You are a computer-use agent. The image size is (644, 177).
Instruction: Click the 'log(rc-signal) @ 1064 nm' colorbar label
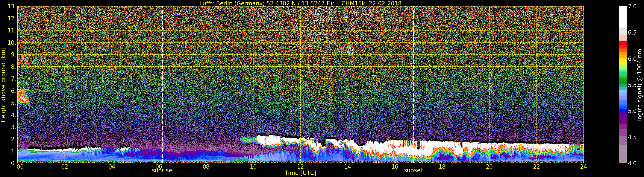tap(639, 85)
